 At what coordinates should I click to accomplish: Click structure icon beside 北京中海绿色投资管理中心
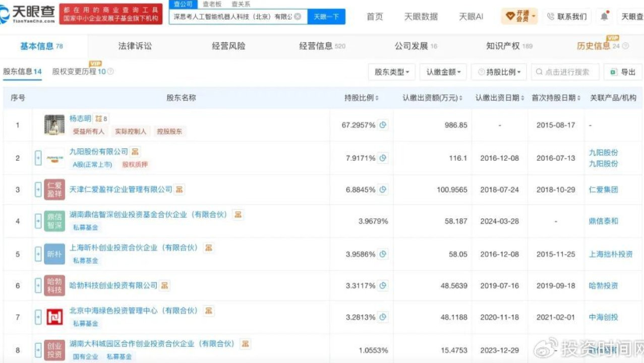(209, 311)
